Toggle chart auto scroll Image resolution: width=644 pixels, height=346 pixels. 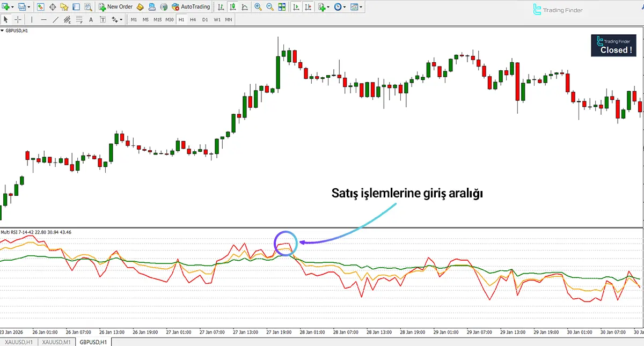tap(296, 6)
